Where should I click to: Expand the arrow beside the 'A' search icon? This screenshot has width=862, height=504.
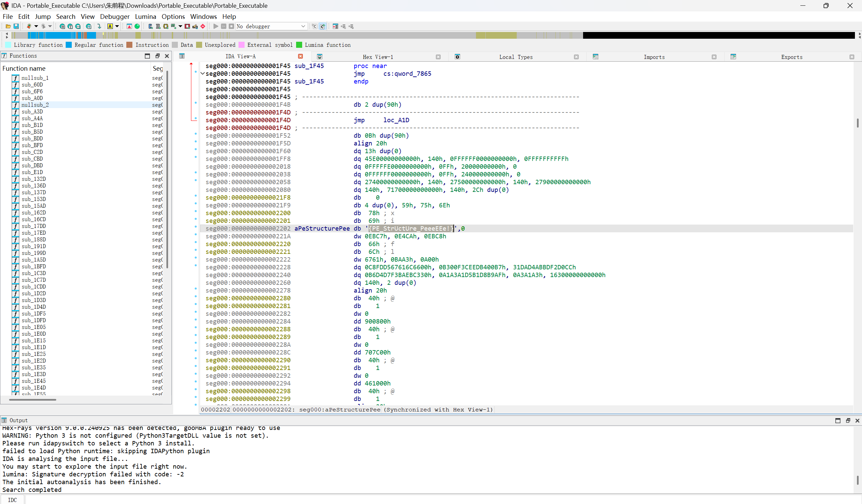pos(117,26)
